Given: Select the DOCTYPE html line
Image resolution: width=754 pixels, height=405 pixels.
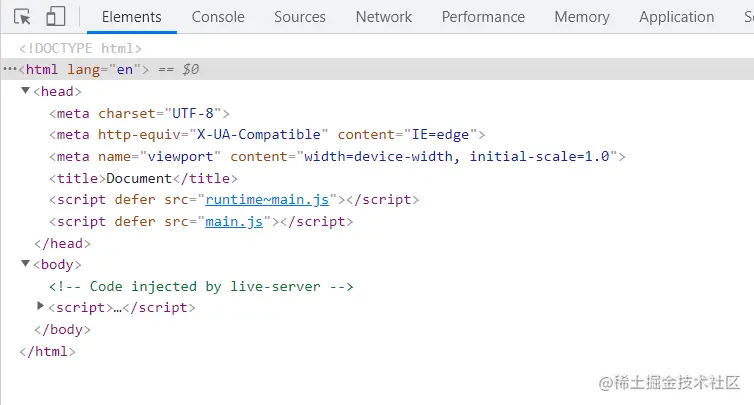Looking at the screenshot, I should click(80, 48).
